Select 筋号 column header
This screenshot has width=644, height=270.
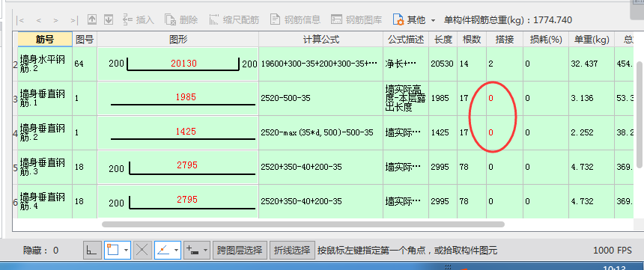(45, 40)
